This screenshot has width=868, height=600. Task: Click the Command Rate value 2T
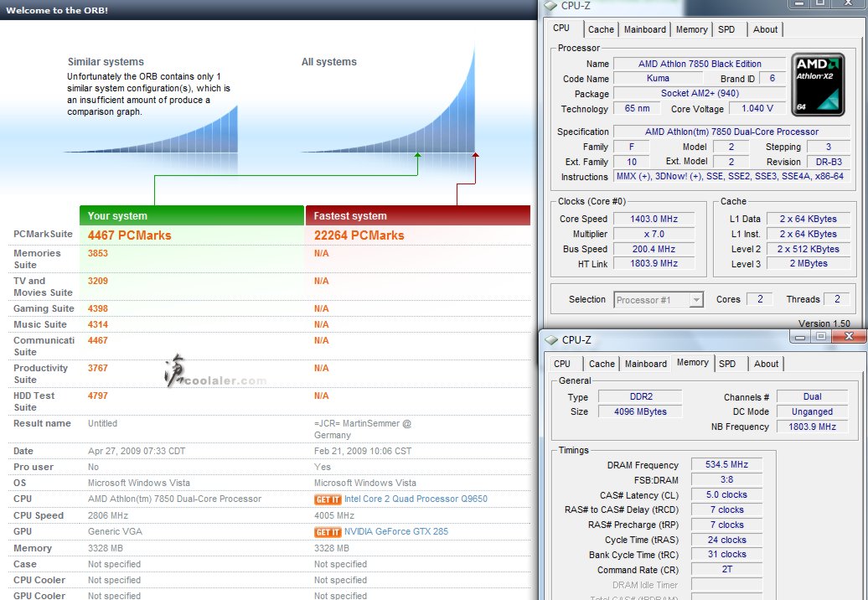coord(727,570)
